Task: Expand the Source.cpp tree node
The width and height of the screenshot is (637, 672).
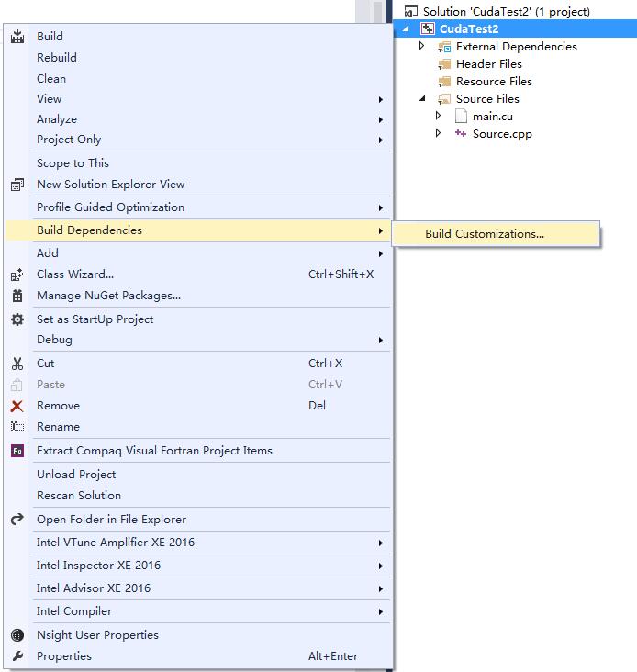Action: [438, 133]
